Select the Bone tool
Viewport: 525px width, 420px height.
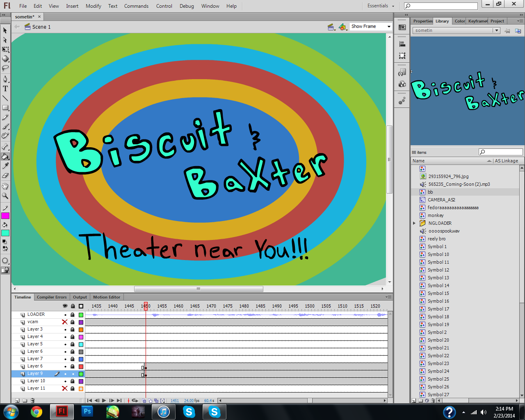(5, 146)
